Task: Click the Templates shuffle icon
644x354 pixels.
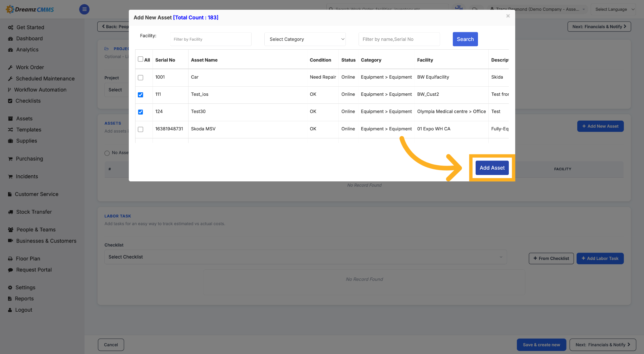Action: 10,130
